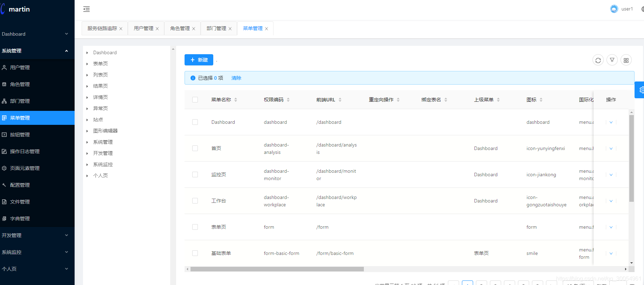This screenshot has width=644, height=285.
Task: Click the /form/basic-form URL cell
Action: pyautogui.click(x=335, y=253)
